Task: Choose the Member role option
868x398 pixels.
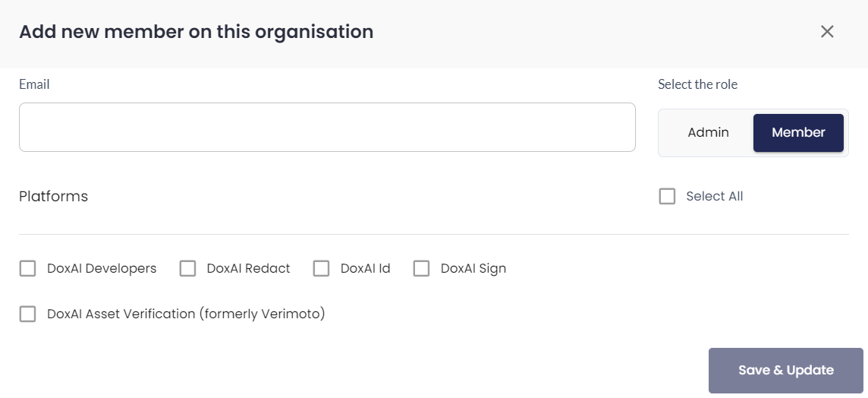Action: pos(798,133)
